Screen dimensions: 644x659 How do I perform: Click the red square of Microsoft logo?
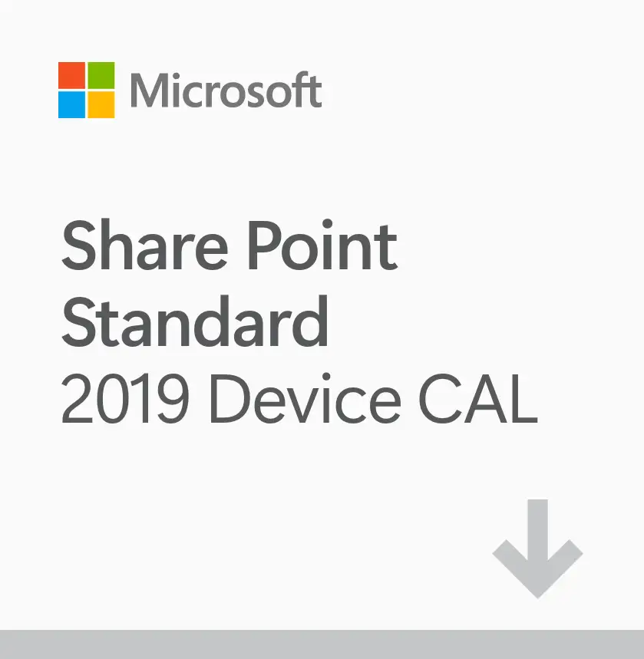click(71, 75)
